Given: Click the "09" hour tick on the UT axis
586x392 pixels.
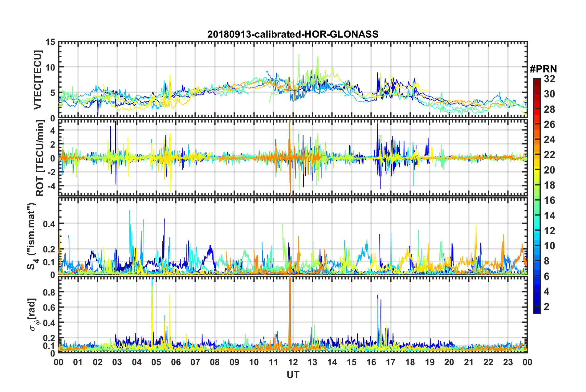Looking at the screenshot, I should (x=234, y=362).
